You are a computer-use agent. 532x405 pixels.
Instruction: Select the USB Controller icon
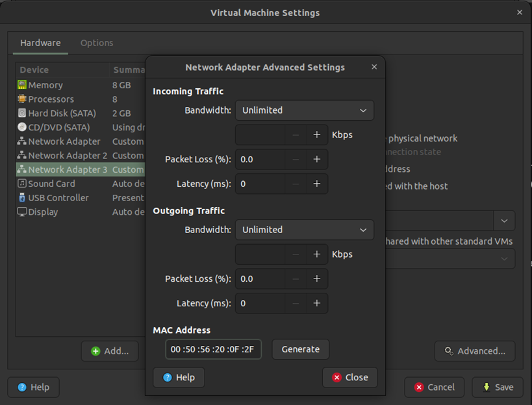pos(22,198)
